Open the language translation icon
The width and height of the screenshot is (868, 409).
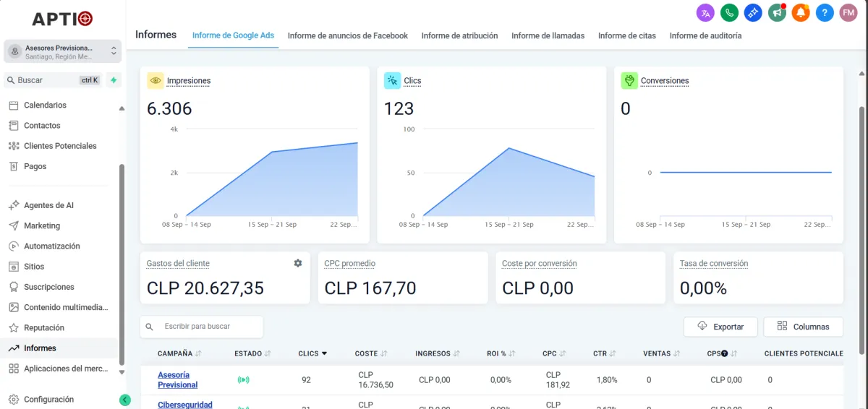(705, 12)
